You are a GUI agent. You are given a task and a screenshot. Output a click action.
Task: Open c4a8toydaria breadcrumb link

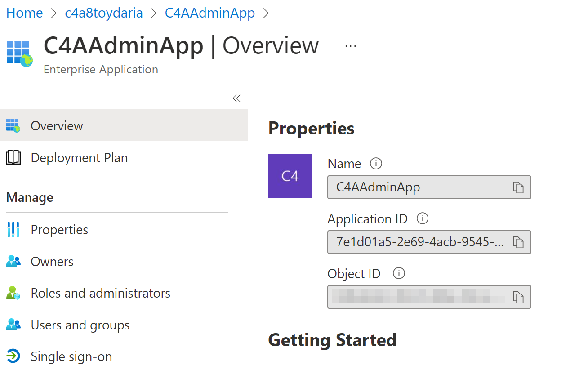104,13
